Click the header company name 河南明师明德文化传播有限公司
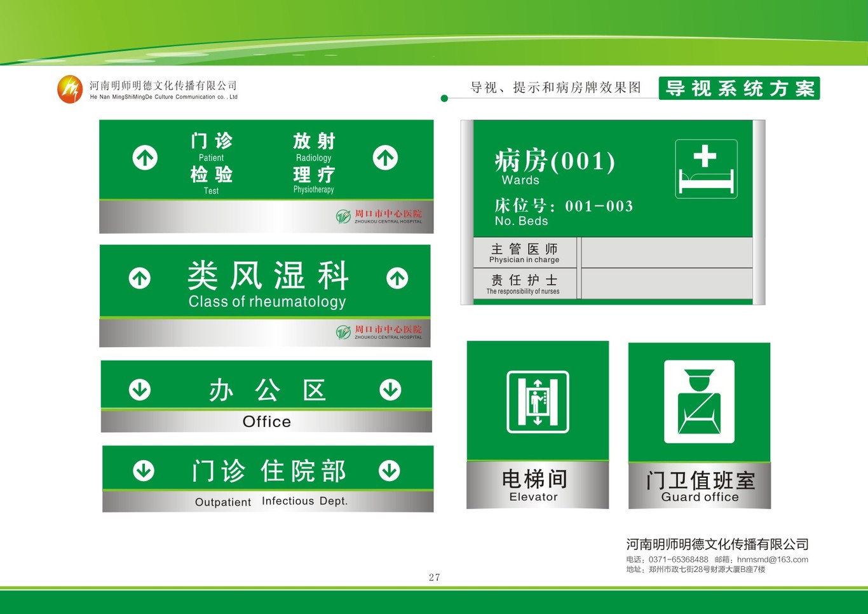The image size is (868, 614). coord(163,85)
